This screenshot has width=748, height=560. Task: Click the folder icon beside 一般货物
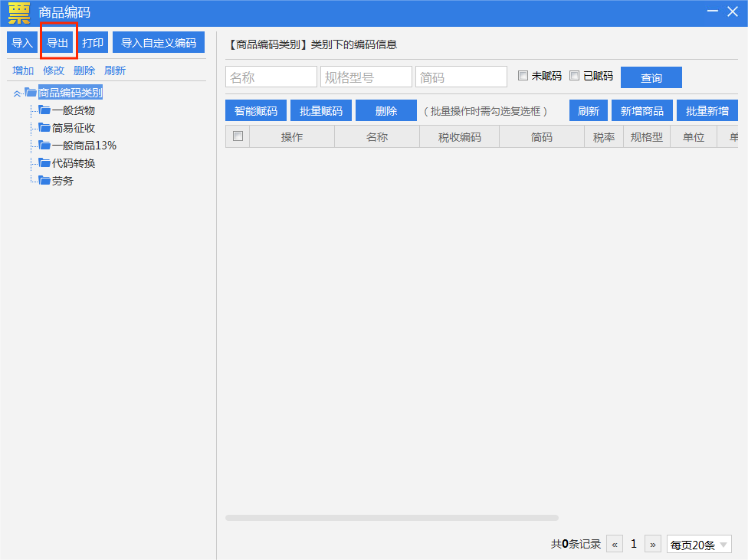44,110
